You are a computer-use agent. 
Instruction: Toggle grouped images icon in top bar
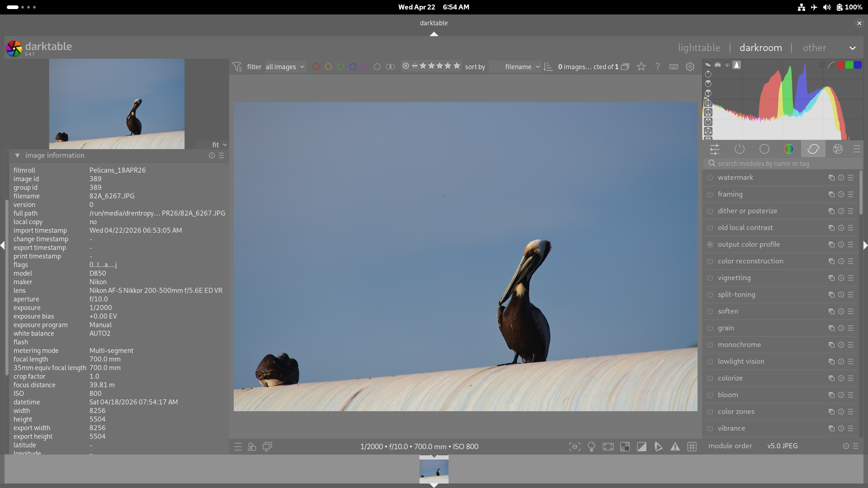(625, 67)
